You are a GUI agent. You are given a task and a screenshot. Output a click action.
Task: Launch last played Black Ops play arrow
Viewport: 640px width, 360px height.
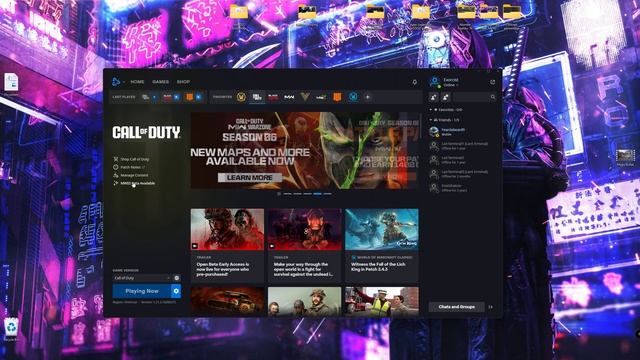[177, 97]
